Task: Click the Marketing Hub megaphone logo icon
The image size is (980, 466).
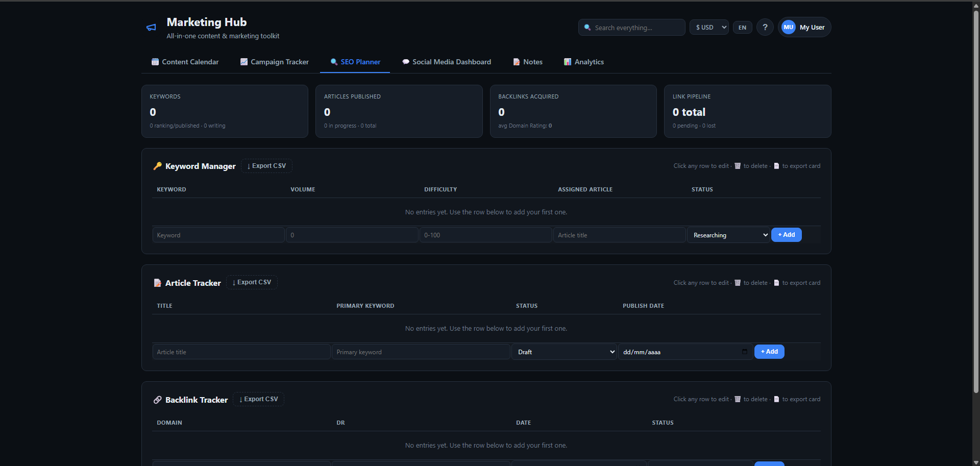Action: [x=151, y=28]
